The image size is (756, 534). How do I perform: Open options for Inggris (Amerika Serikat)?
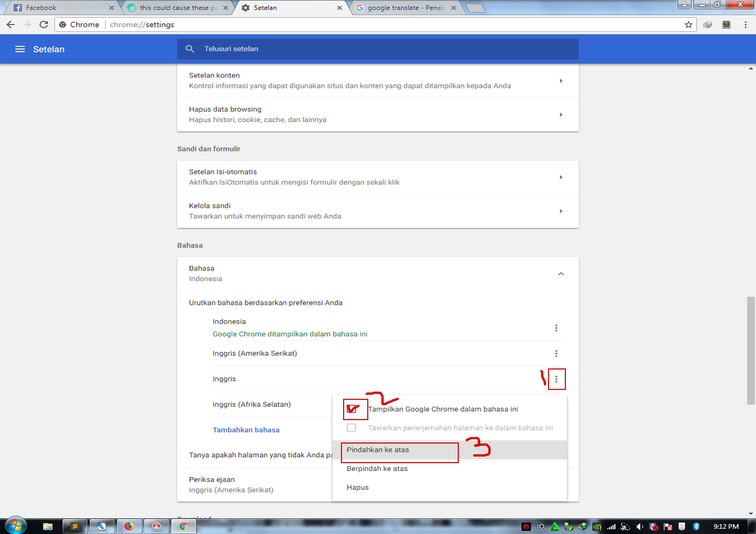[x=556, y=353]
